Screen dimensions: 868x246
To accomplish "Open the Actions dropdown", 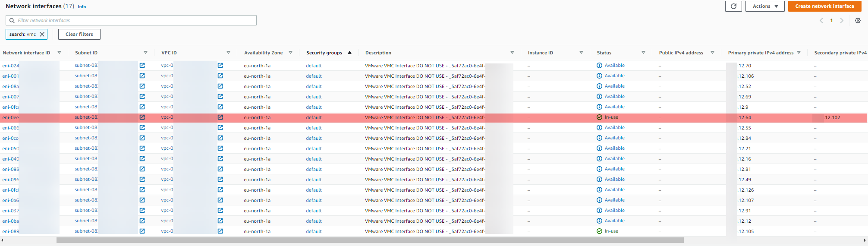I will tap(764, 6).
